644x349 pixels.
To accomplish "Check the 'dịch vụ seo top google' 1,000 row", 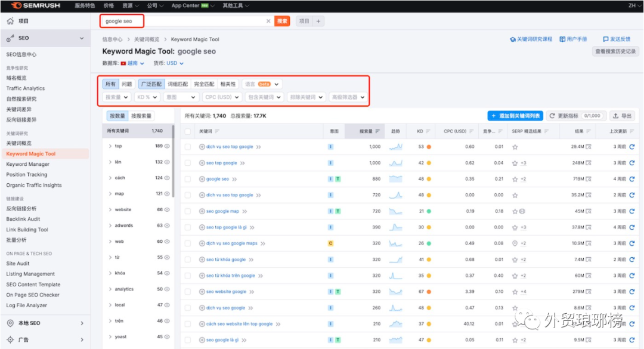I will click(188, 147).
